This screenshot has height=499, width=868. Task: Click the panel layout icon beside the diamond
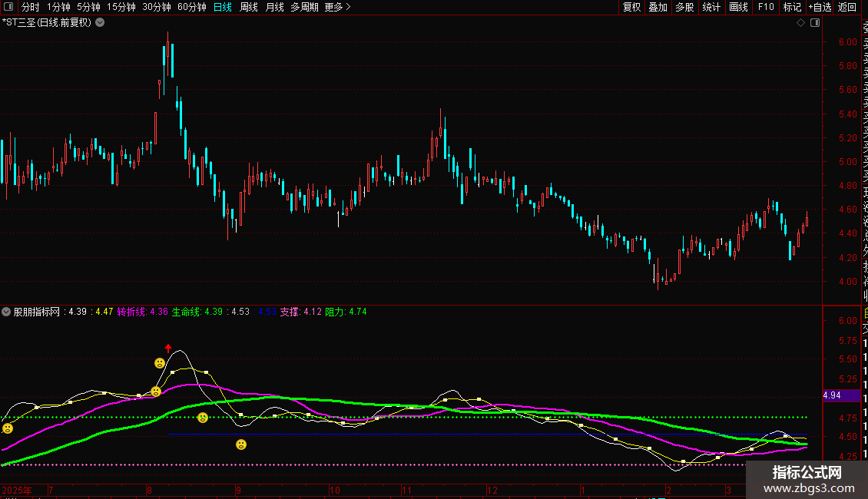click(x=813, y=22)
